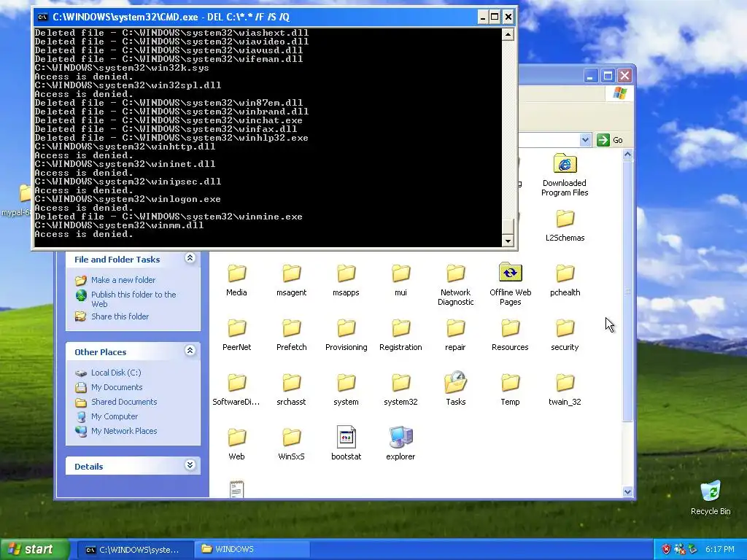The height and width of the screenshot is (560, 747).
Task: Switch to WINDOWS folder taskbar button
Action: point(252,550)
